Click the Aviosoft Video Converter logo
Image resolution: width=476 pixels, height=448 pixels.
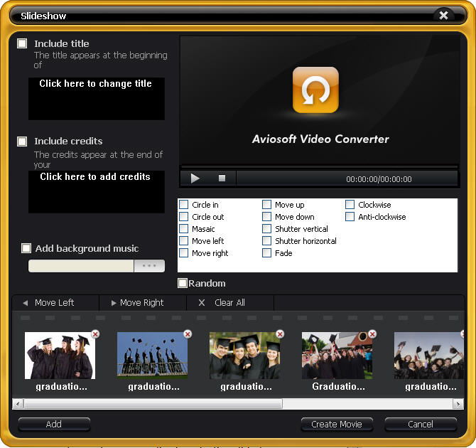click(x=315, y=90)
